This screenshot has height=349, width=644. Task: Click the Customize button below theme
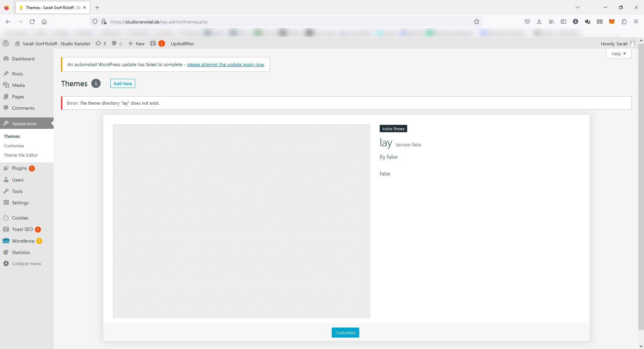(345, 333)
